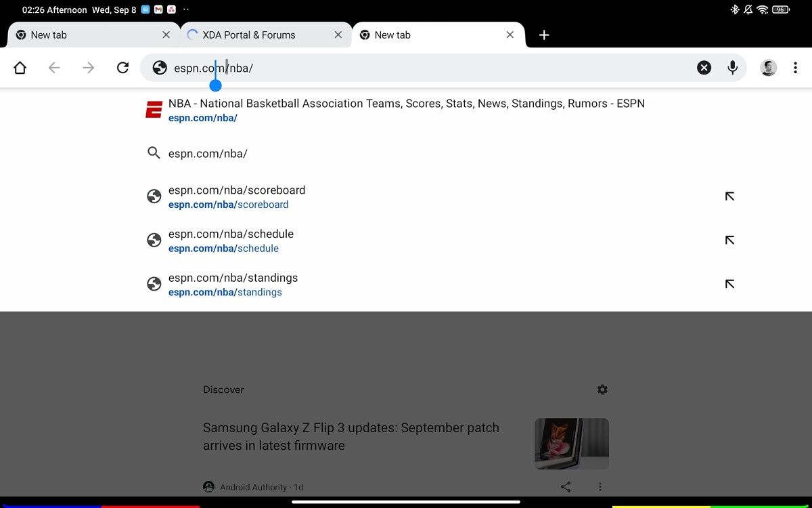The width and height of the screenshot is (812, 508).
Task: Tap Android Authority source label
Action: pyautogui.click(x=253, y=487)
